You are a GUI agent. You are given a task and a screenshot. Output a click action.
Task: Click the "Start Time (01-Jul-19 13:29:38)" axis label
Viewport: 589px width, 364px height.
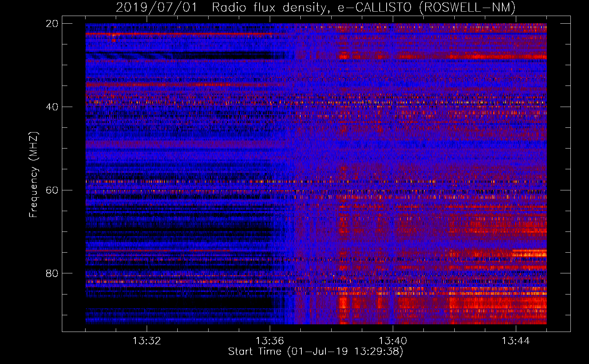(316, 352)
